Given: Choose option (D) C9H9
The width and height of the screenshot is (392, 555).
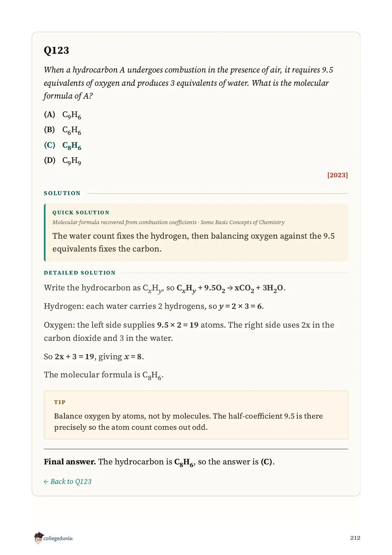Looking at the screenshot, I should coord(63,161).
